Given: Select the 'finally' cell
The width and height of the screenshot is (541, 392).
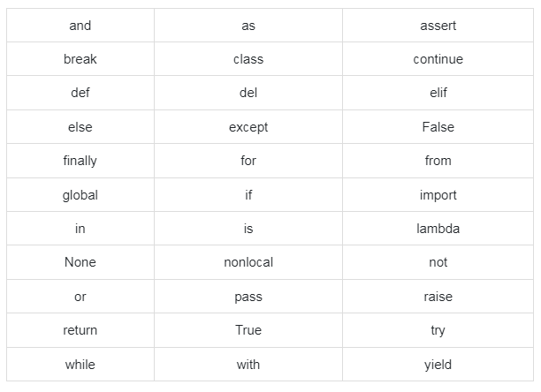Looking at the screenshot, I should [80, 161].
